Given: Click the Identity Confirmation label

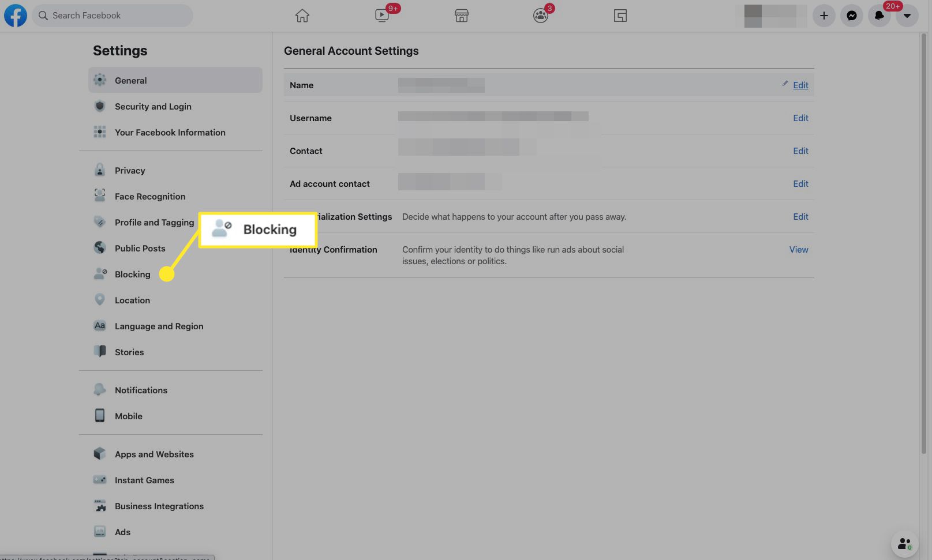Looking at the screenshot, I should click(333, 249).
